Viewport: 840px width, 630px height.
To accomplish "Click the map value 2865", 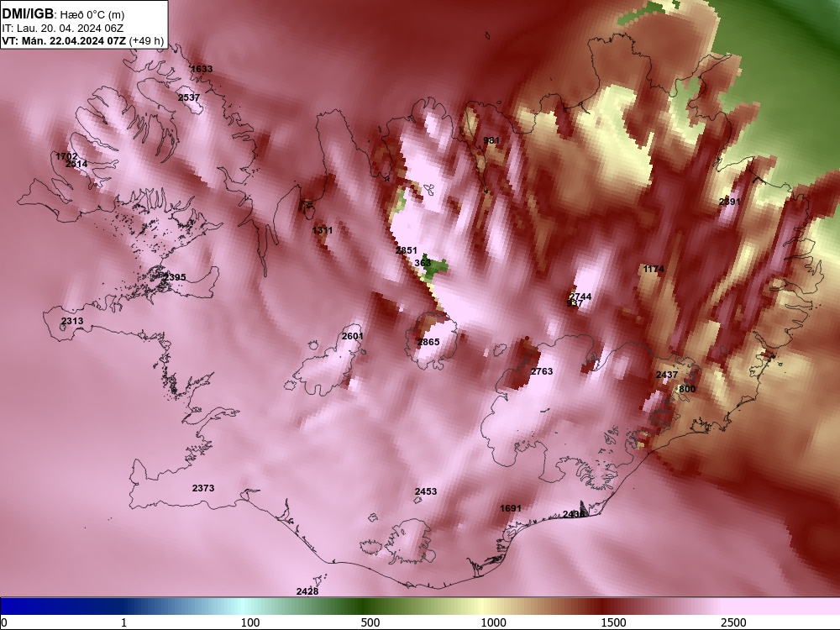I will tap(428, 342).
